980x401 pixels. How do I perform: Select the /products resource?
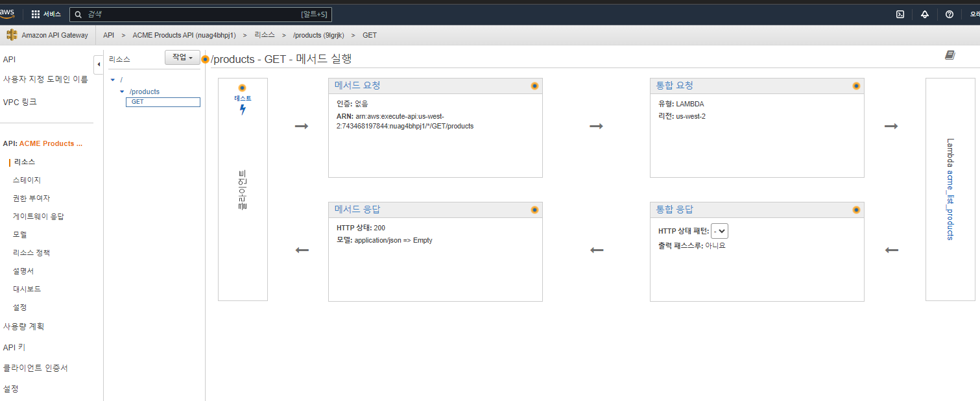point(145,91)
